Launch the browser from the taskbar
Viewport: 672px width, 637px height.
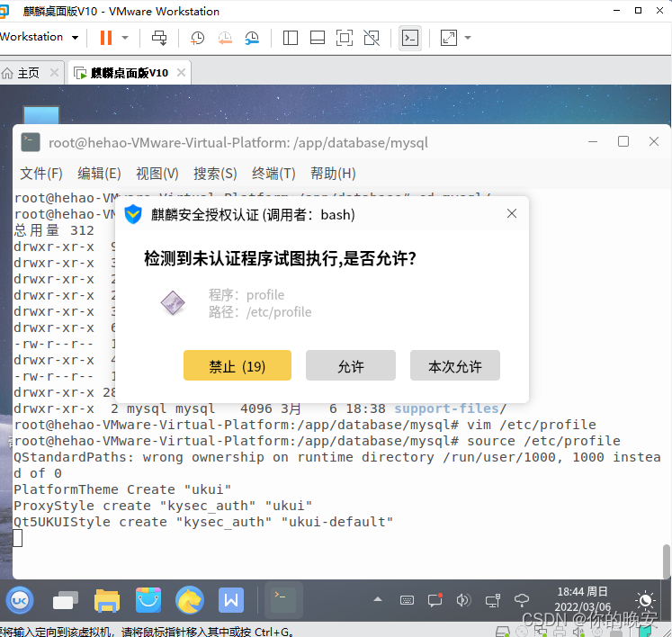[x=190, y=600]
